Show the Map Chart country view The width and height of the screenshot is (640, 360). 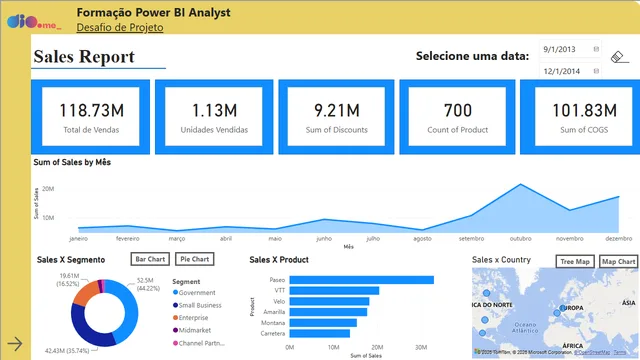619,262
